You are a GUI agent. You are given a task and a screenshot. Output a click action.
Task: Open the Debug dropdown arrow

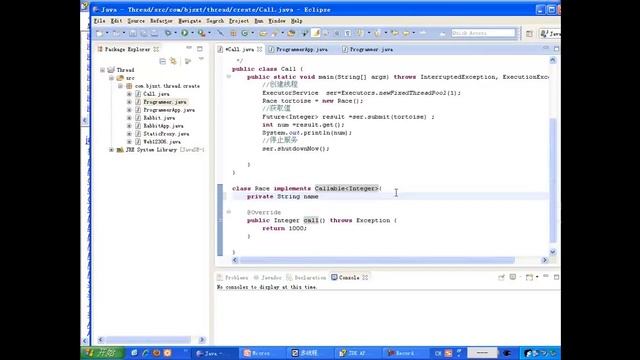click(175, 33)
